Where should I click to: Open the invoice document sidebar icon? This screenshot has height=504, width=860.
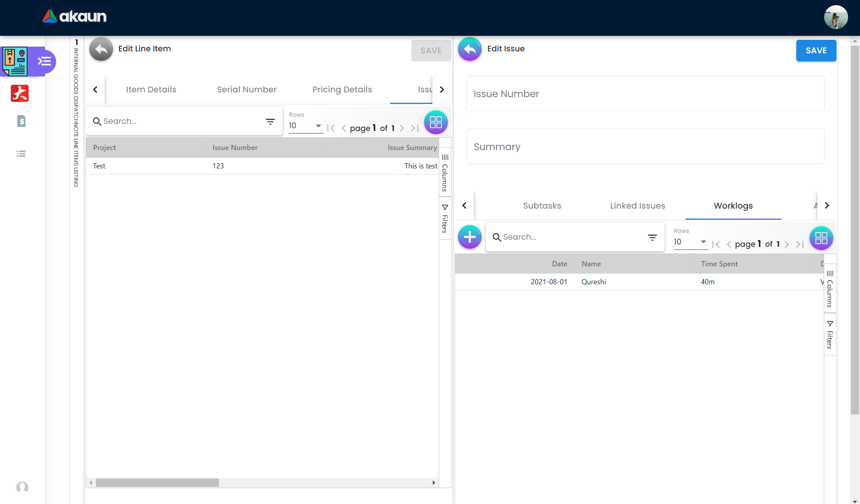(x=21, y=121)
